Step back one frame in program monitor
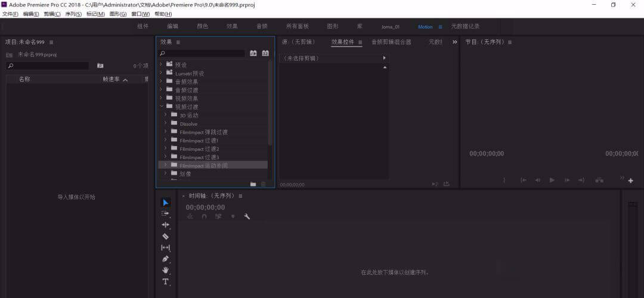The width and height of the screenshot is (644, 298). (538, 180)
